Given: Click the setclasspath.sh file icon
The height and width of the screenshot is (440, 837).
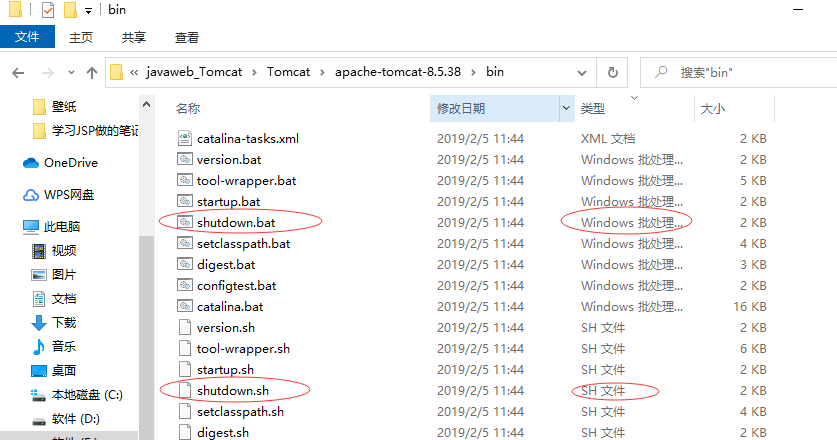Looking at the screenshot, I should click(185, 411).
